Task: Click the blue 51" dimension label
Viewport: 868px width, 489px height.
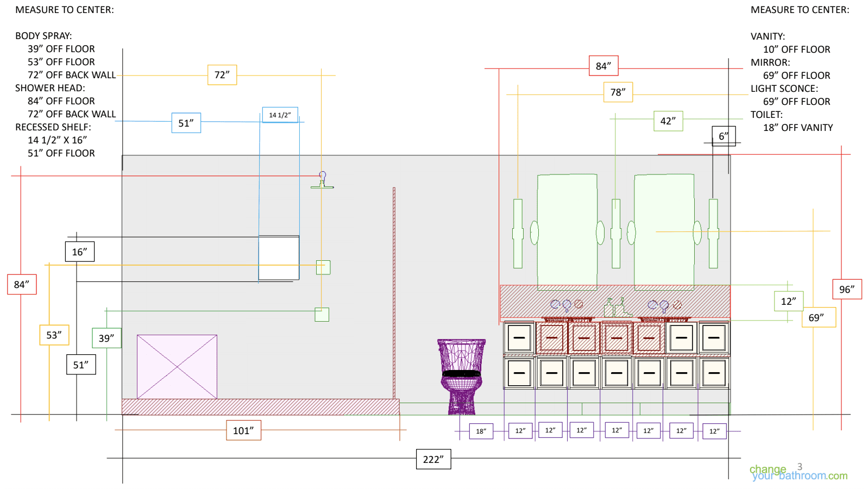Action: (x=186, y=123)
